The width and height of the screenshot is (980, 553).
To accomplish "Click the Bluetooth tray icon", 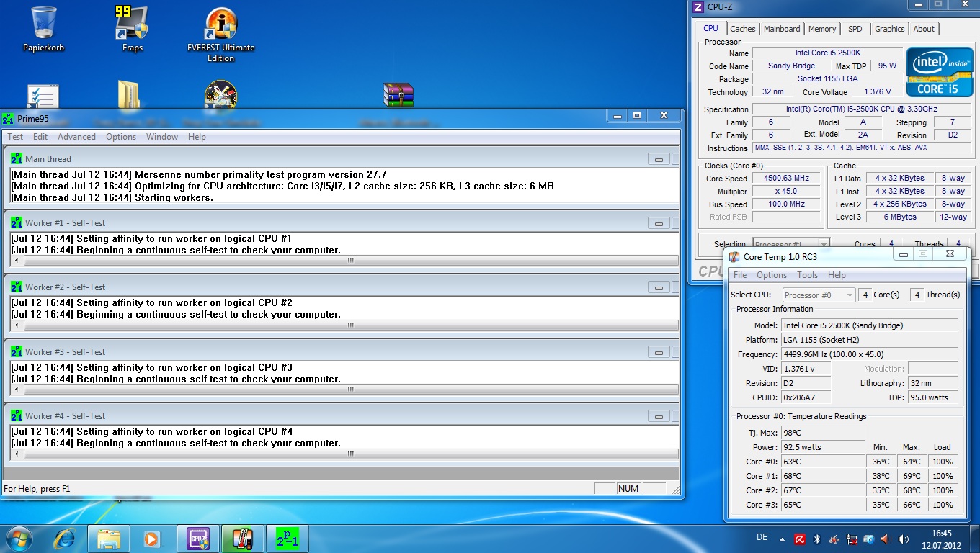I will tap(817, 539).
